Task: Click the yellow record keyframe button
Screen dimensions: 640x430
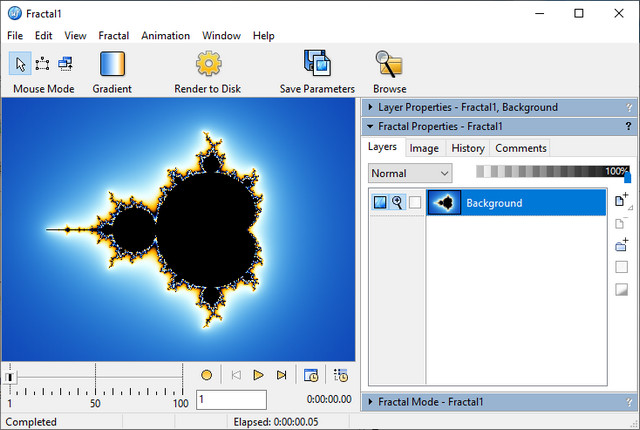Action: coord(206,375)
